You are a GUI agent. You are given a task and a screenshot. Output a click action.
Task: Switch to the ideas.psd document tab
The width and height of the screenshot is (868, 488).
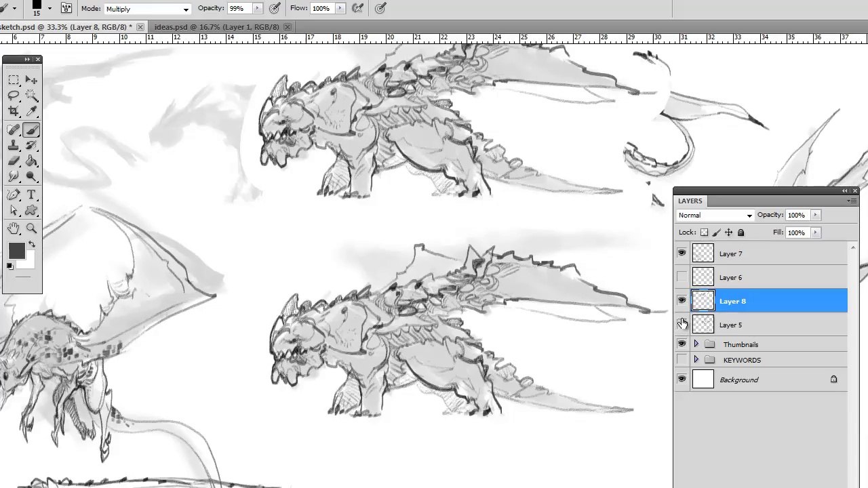pyautogui.click(x=216, y=27)
